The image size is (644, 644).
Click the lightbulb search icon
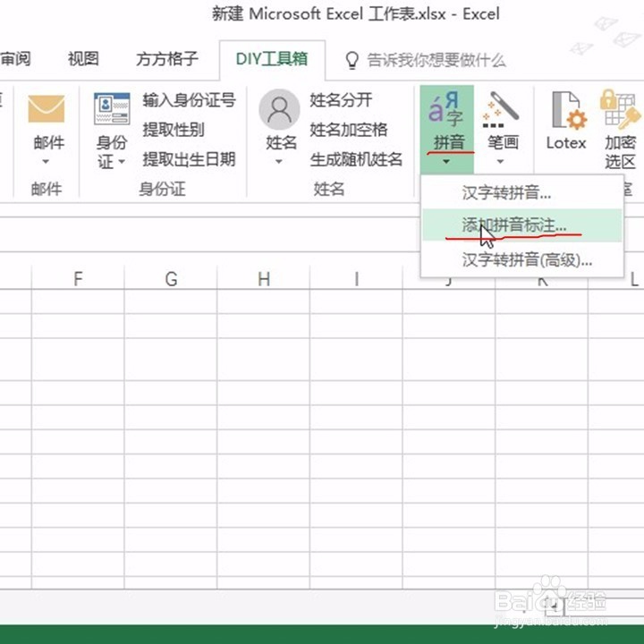tap(352, 61)
